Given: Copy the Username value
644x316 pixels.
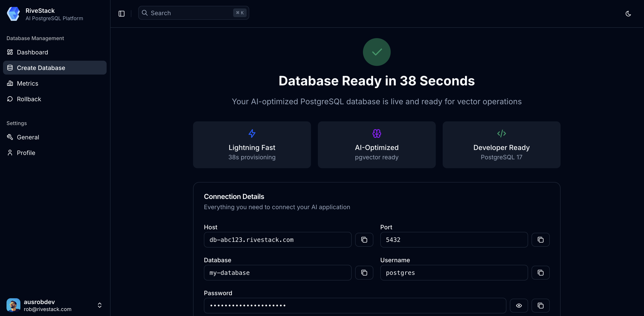Looking at the screenshot, I should [x=540, y=273].
